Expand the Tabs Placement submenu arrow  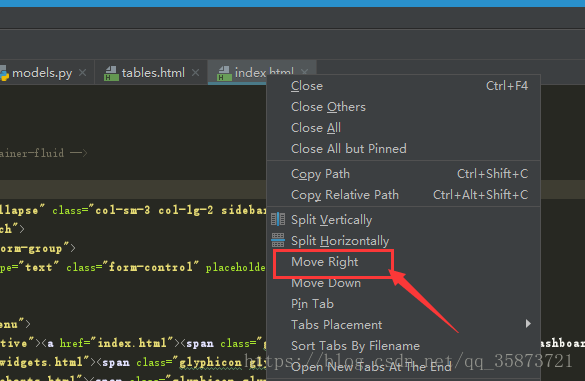[x=528, y=324]
